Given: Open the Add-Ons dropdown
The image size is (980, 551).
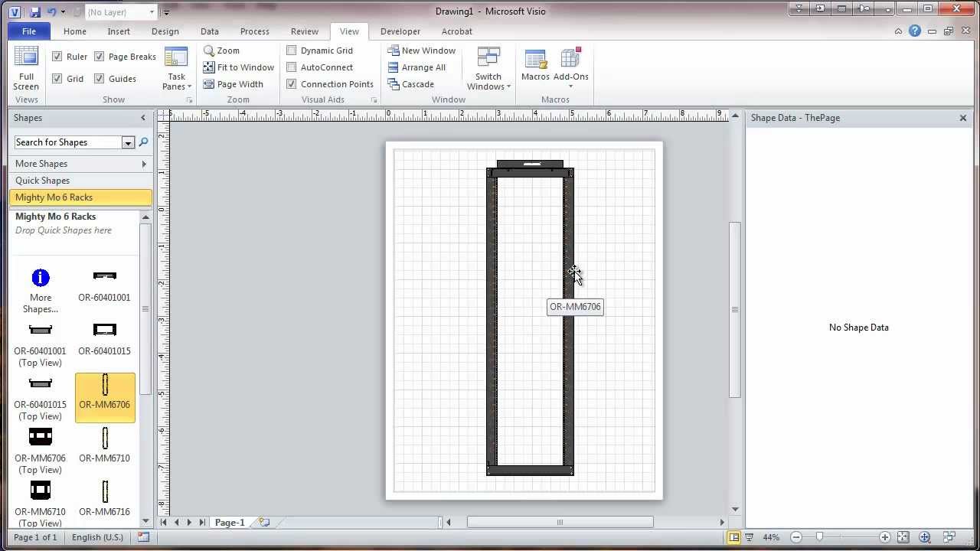Looking at the screenshot, I should coord(571,69).
